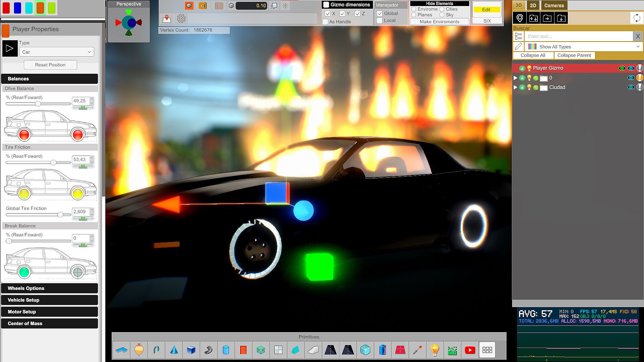644x362 pixels.
Task: Enable the Gizmo dimensions checkbox
Action: [326, 5]
